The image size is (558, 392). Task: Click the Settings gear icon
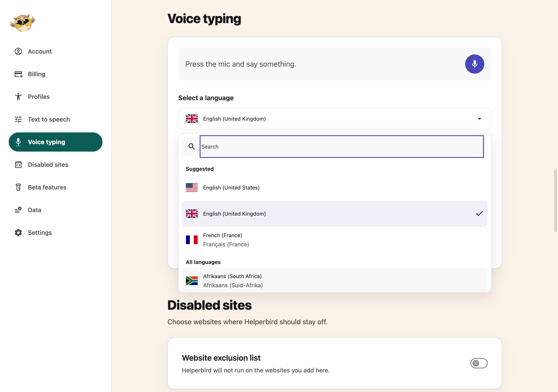coord(18,233)
